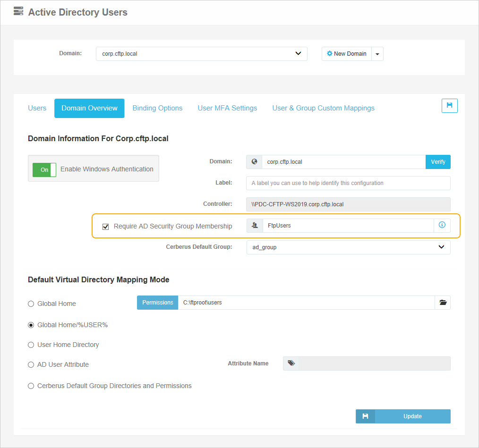Open the info icon for security group
The height and width of the screenshot is (448, 479).
tap(442, 225)
